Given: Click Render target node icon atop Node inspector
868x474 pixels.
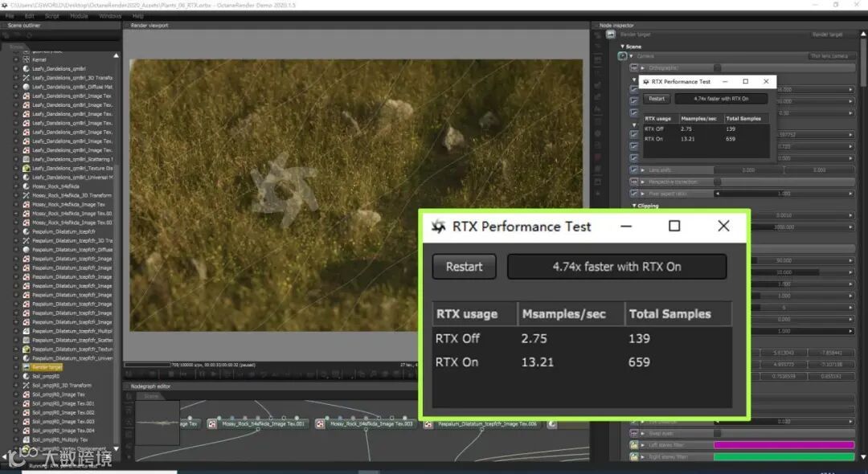Looking at the screenshot, I should pyautogui.click(x=611, y=35).
